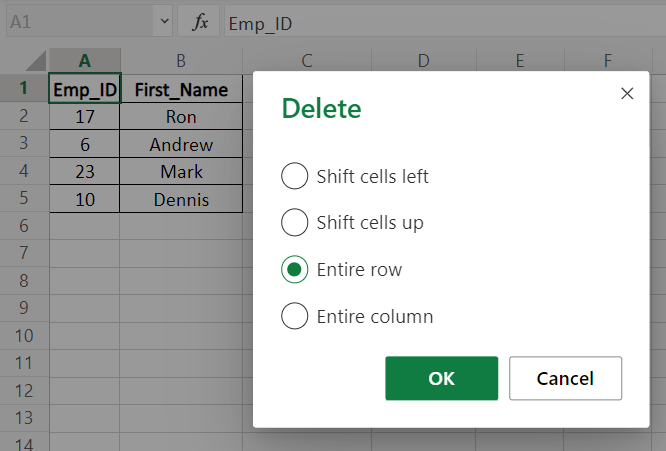This screenshot has width=666, height=451.
Task: Select cell with Emp_ID value 23
Action: click(x=84, y=172)
